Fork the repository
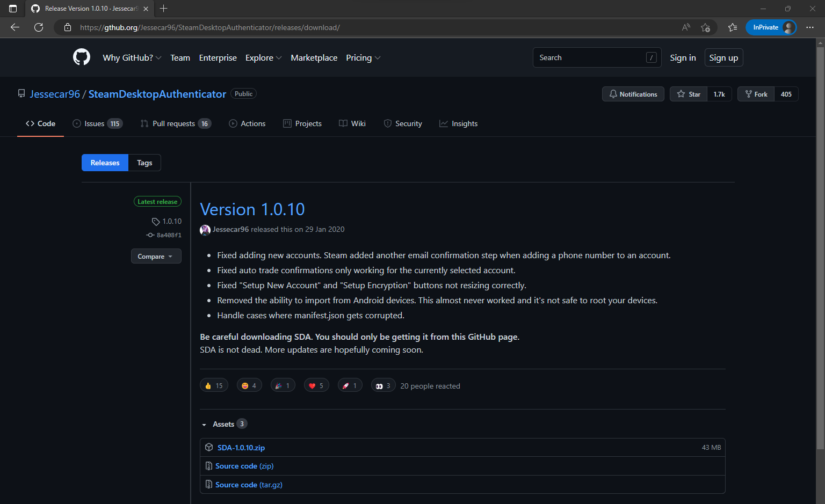 (756, 94)
